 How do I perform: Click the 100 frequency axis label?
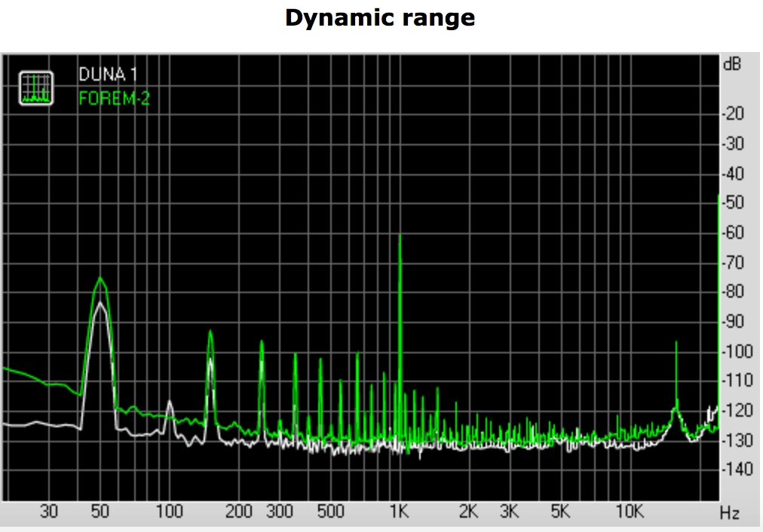(169, 512)
